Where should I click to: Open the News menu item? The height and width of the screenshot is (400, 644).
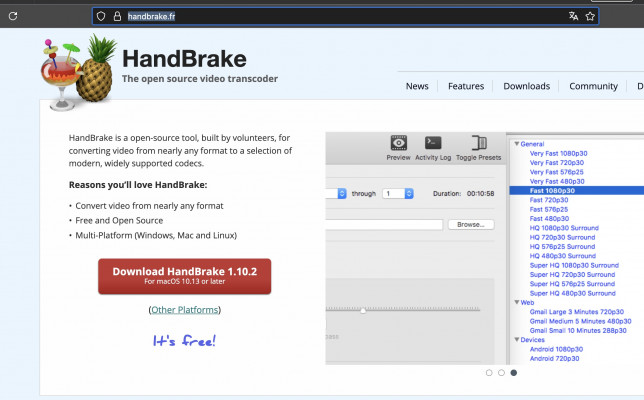417,86
